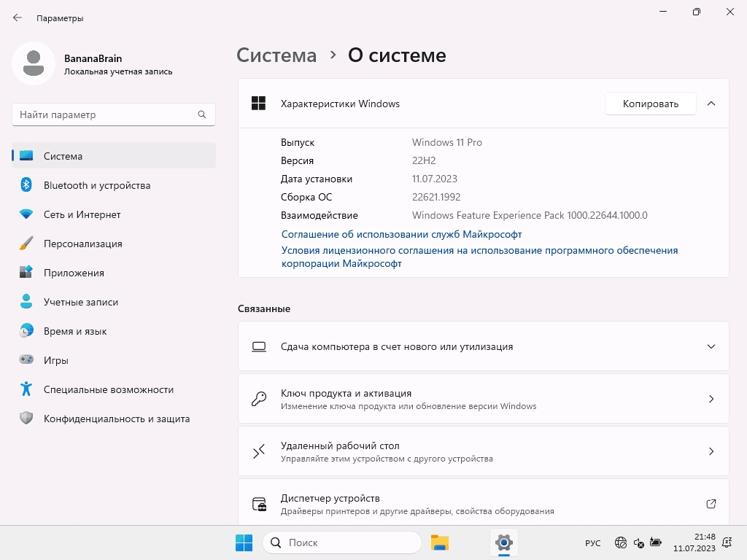The image size is (747, 560).
Task: Click the Приложения apps icon
Action: (26, 273)
